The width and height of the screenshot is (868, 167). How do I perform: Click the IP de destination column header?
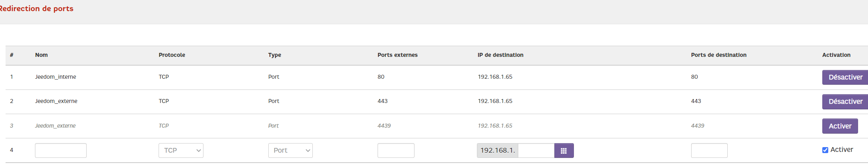500,55
